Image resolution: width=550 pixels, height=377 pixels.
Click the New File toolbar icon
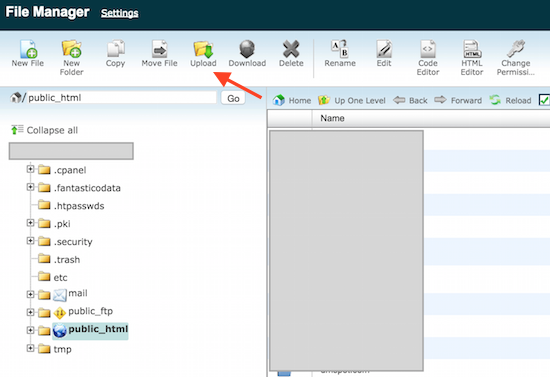[x=28, y=49]
